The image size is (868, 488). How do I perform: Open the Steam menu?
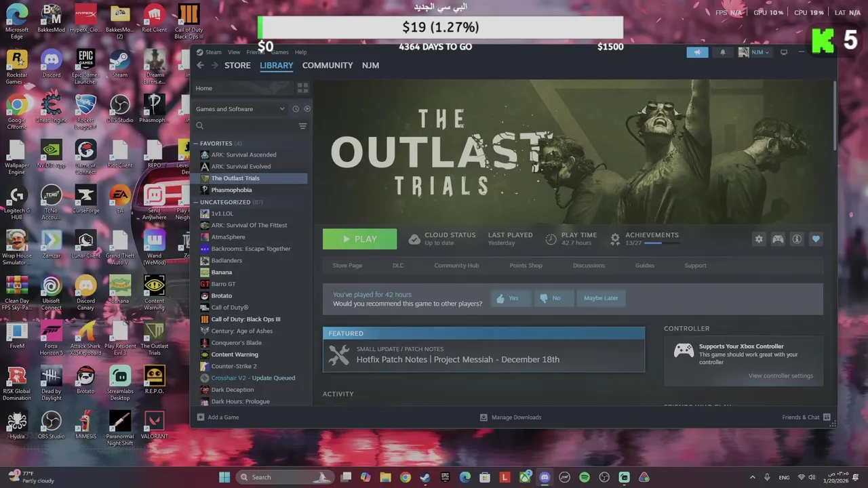(213, 52)
